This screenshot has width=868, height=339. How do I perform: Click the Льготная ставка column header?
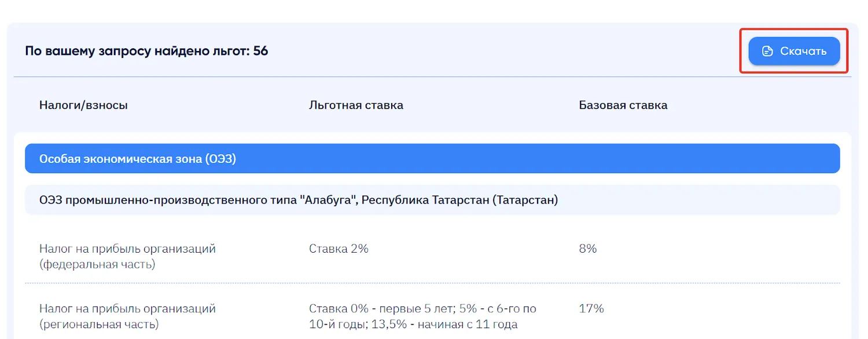[x=356, y=105]
